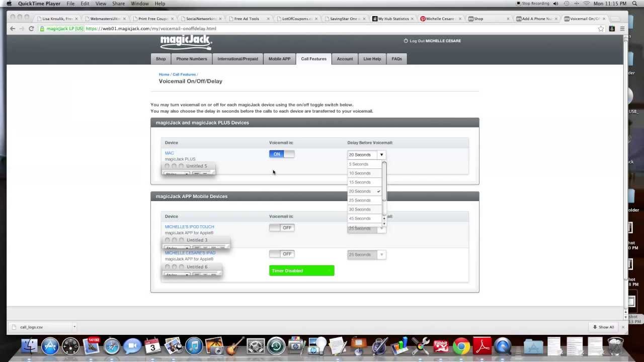Open the MAC device link

pos(169,153)
